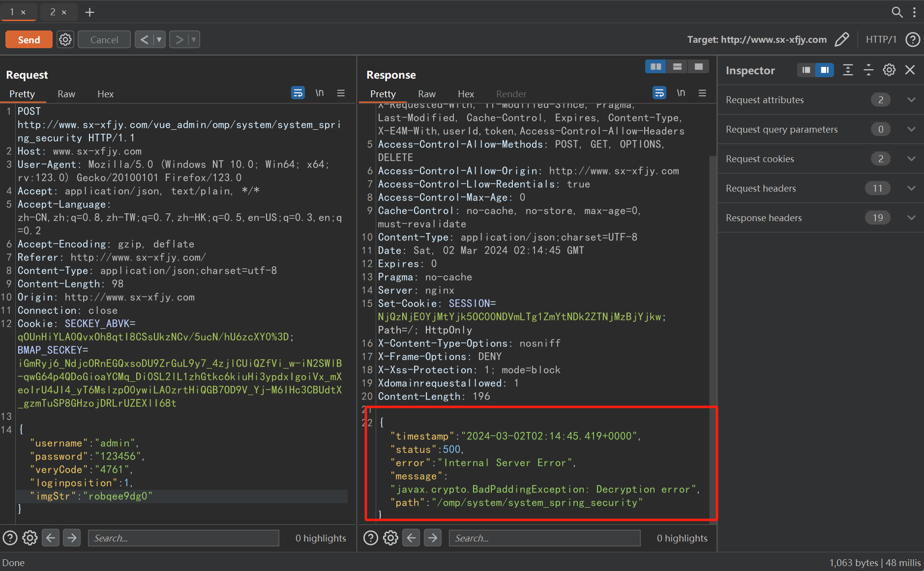Select the Response Render tab
The image size is (924, 571).
click(511, 94)
